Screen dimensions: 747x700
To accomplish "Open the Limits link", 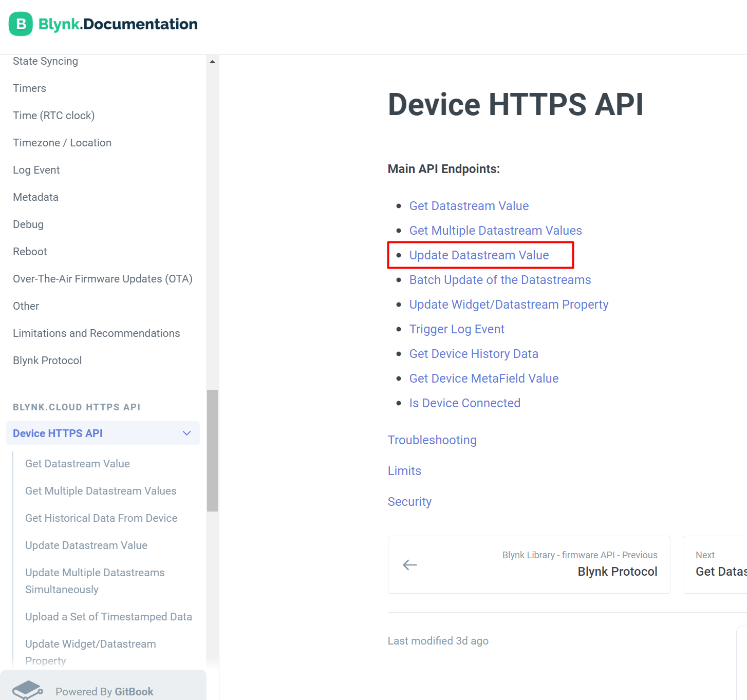I will coord(404,471).
